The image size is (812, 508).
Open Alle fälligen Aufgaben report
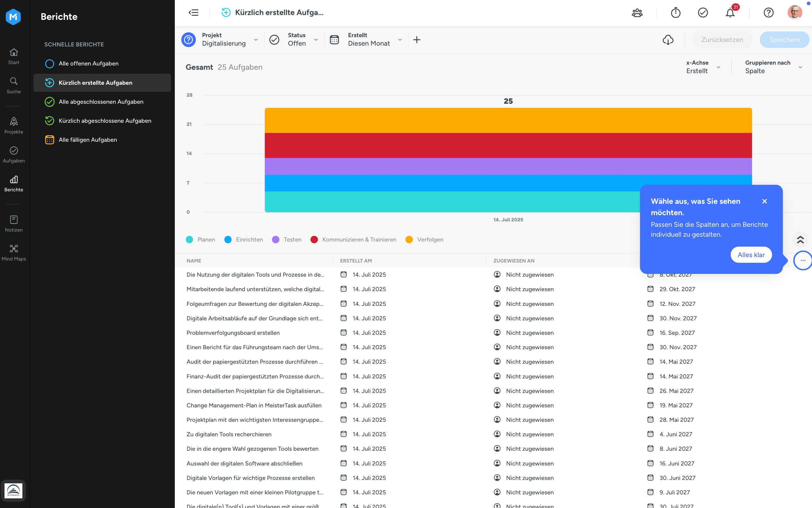coord(88,140)
